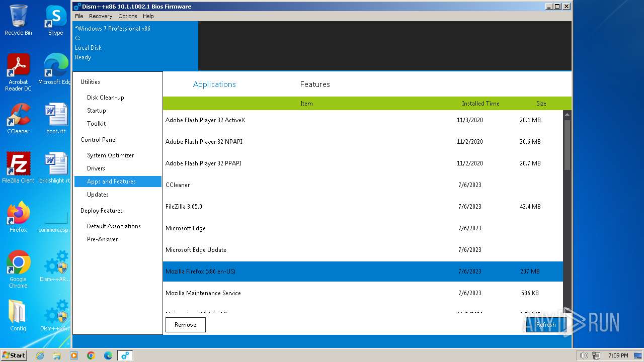Click the application list scrollbar thumb

pyautogui.click(x=567, y=145)
